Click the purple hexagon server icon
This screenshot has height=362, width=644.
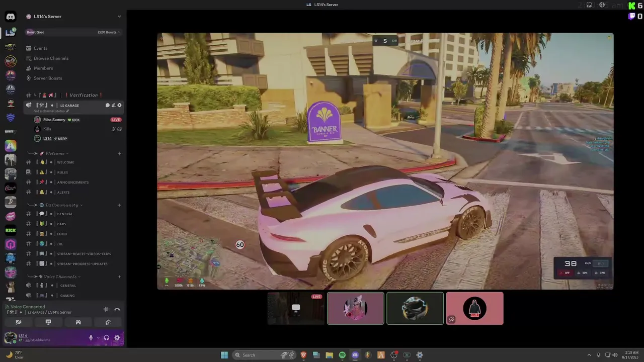[x=10, y=244]
